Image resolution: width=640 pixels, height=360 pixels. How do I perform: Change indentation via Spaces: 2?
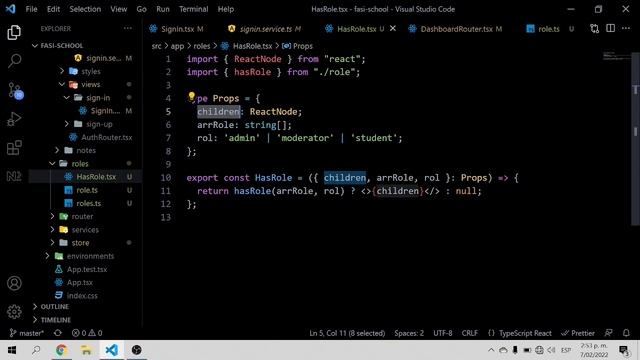pos(409,333)
